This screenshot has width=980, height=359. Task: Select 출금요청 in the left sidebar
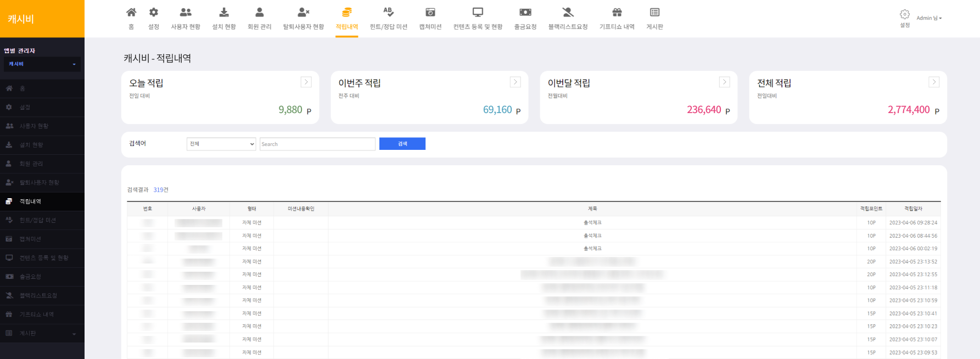click(42, 277)
